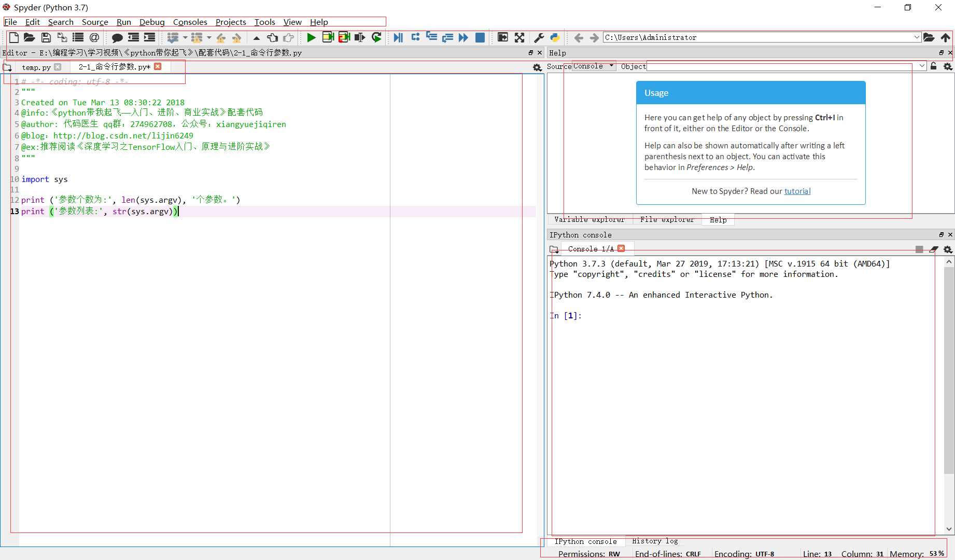Screen dimensions: 955x560
Task: Switch to the Variable explorer tab
Action: (x=589, y=219)
